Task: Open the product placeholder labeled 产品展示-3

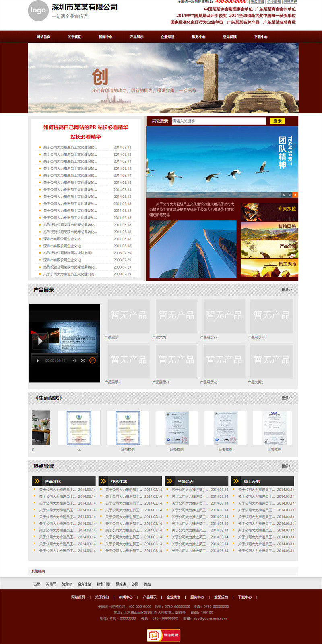Action: coord(272,316)
